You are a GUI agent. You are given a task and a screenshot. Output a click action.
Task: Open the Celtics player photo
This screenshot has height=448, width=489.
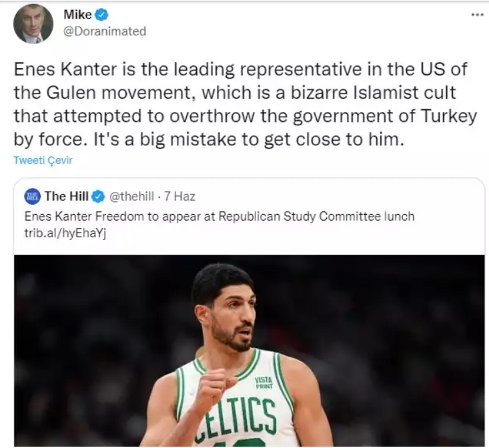250,351
